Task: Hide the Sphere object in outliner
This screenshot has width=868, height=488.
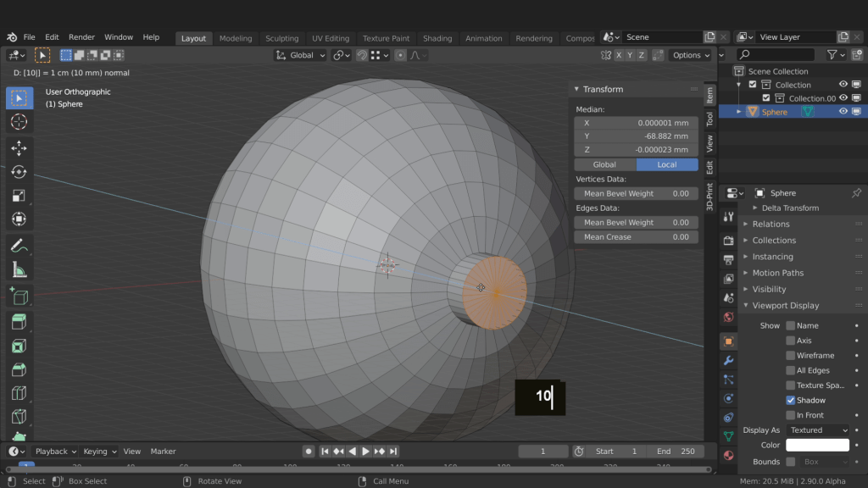Action: coord(843,112)
